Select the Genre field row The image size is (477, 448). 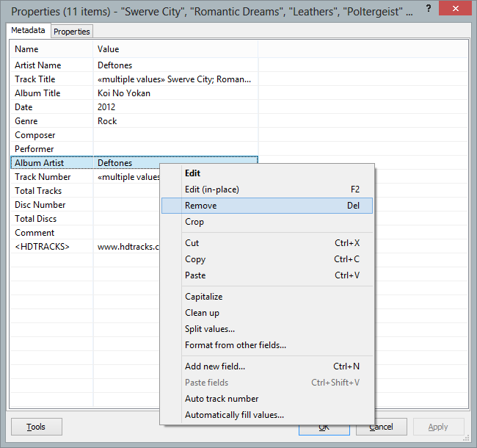coord(134,121)
